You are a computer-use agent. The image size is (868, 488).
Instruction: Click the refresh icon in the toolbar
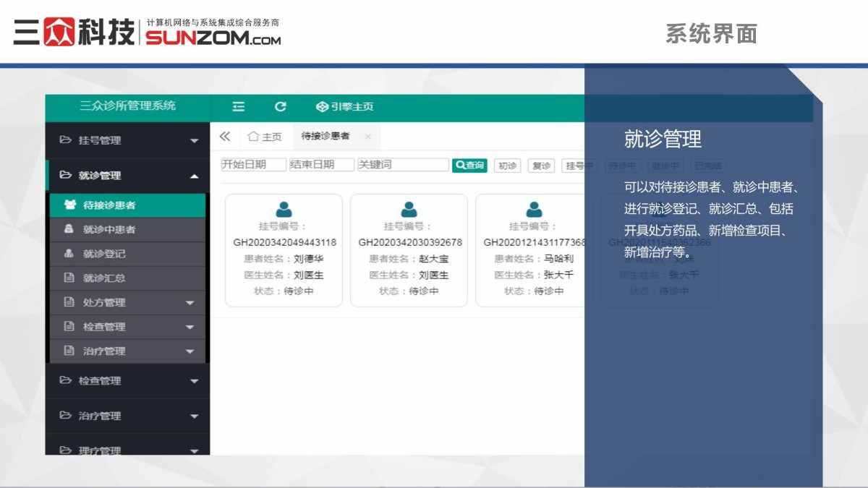pos(281,106)
